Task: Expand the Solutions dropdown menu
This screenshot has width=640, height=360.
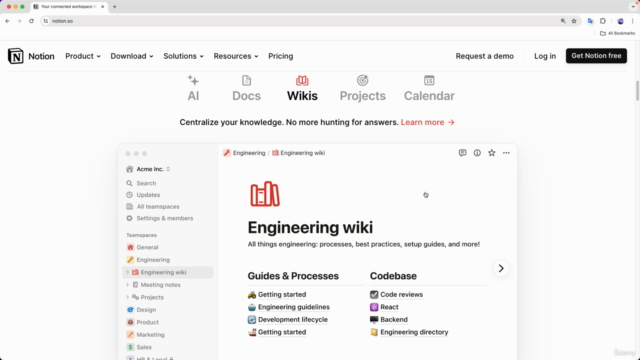Action: coord(183,56)
